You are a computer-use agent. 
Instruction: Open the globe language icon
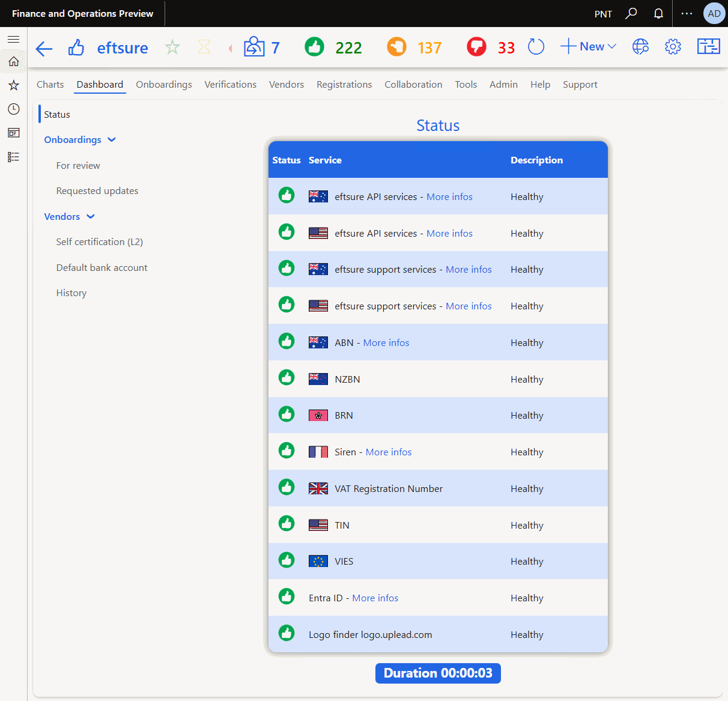[x=640, y=47]
